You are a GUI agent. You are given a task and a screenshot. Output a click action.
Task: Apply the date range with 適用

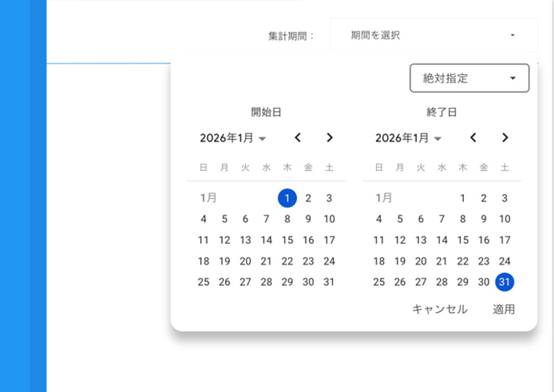503,310
